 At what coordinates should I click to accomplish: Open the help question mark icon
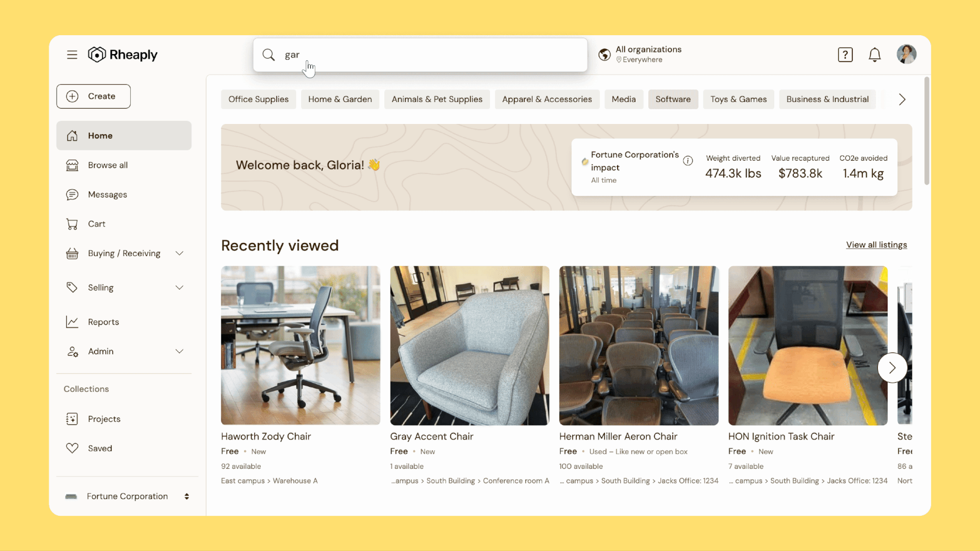tap(845, 55)
